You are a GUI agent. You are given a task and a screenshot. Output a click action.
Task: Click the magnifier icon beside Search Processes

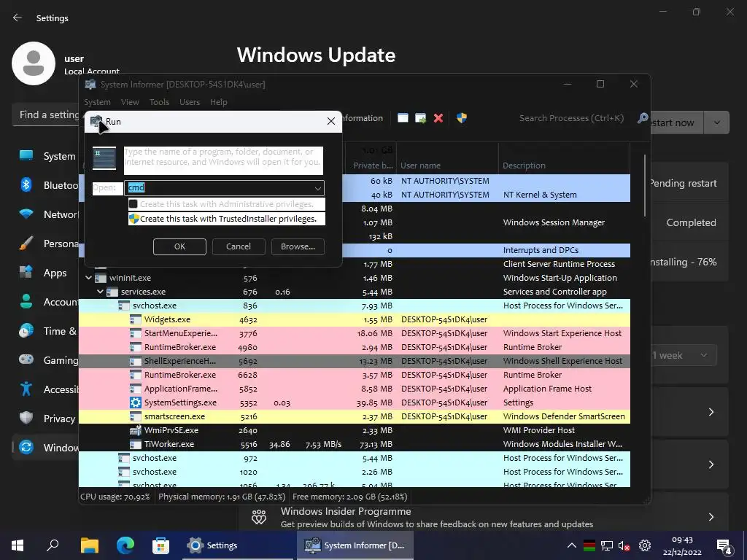click(643, 117)
